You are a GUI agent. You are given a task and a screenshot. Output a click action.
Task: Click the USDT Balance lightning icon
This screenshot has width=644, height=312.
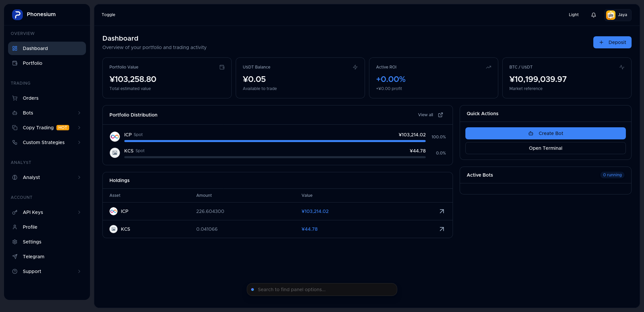click(355, 67)
